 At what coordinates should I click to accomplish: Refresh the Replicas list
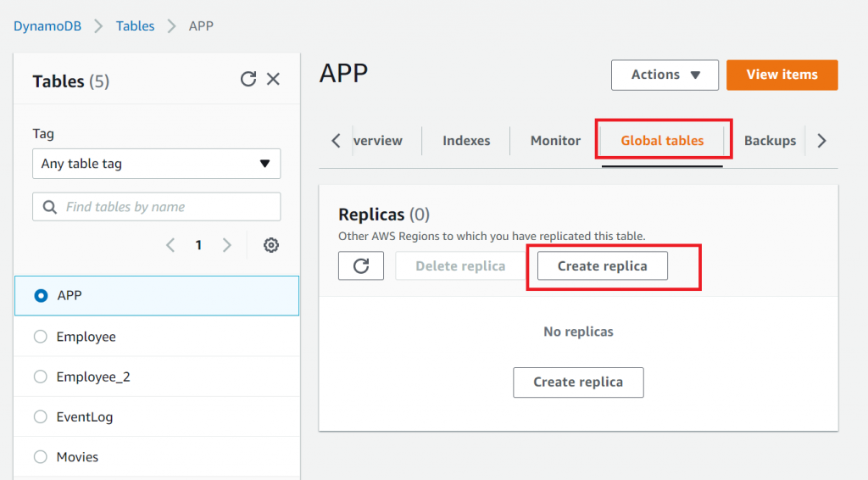(x=361, y=265)
